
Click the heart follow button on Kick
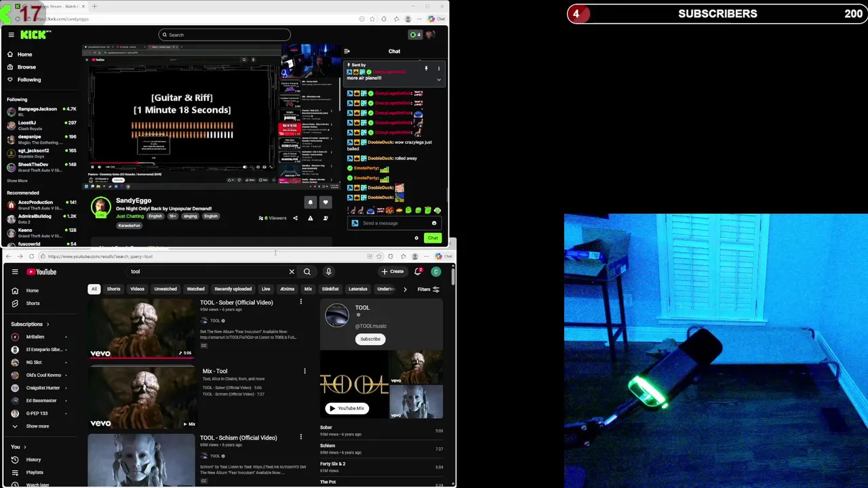point(325,202)
